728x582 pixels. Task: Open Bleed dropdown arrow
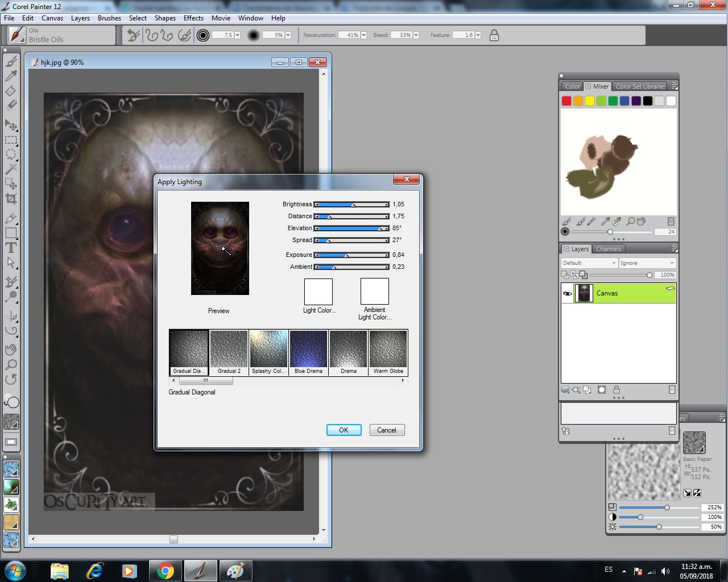coord(416,35)
